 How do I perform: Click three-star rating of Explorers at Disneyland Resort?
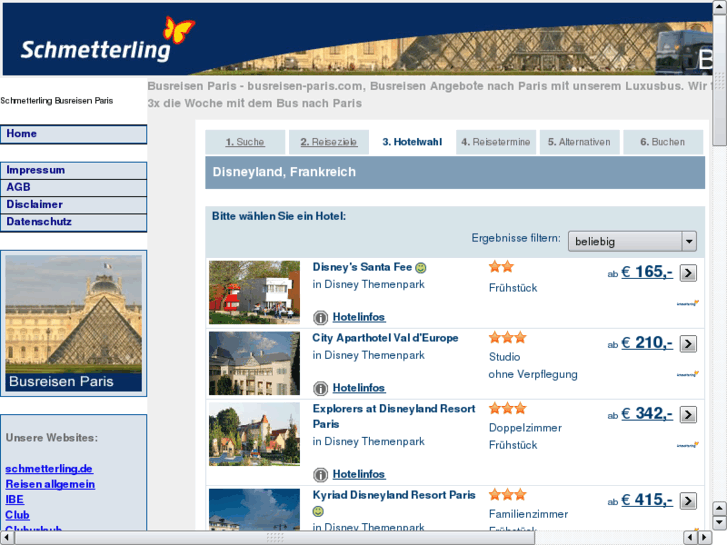click(508, 408)
